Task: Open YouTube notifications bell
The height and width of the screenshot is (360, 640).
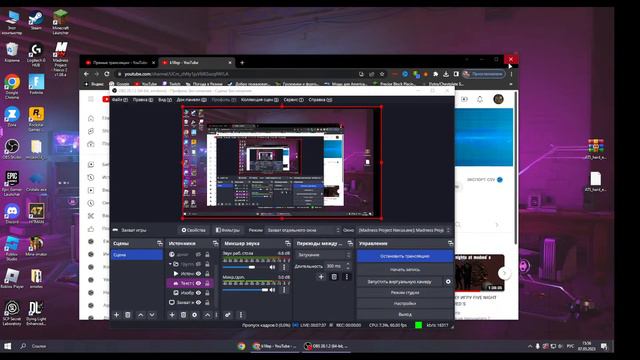Action: pyautogui.click(x=480, y=99)
